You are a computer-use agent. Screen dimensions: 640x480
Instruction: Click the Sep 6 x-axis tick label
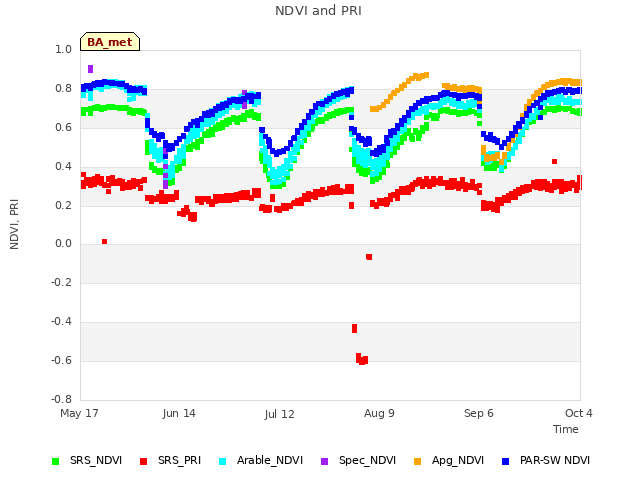pos(479,413)
